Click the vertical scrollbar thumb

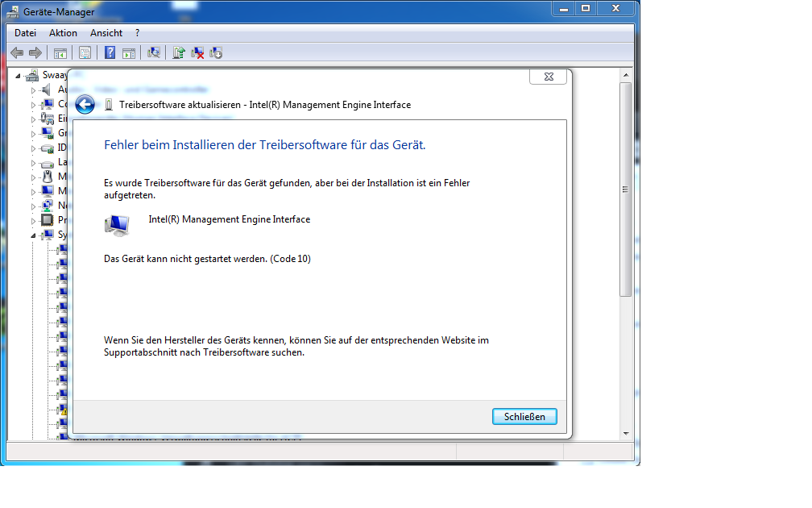click(626, 189)
